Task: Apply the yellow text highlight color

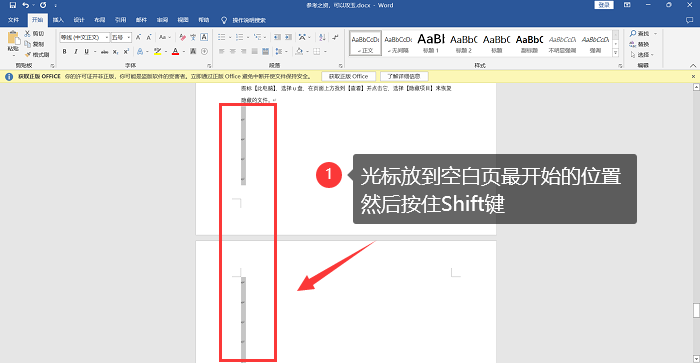Action: [157, 52]
